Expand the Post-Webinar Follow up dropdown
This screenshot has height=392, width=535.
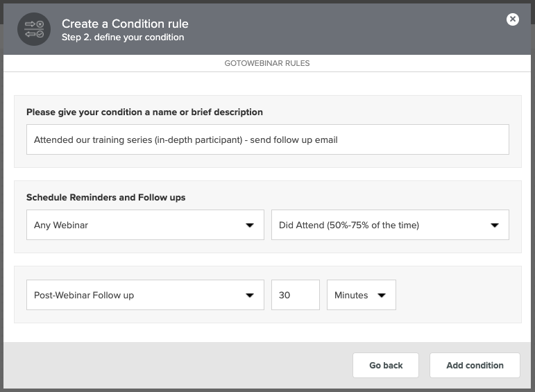(x=145, y=295)
